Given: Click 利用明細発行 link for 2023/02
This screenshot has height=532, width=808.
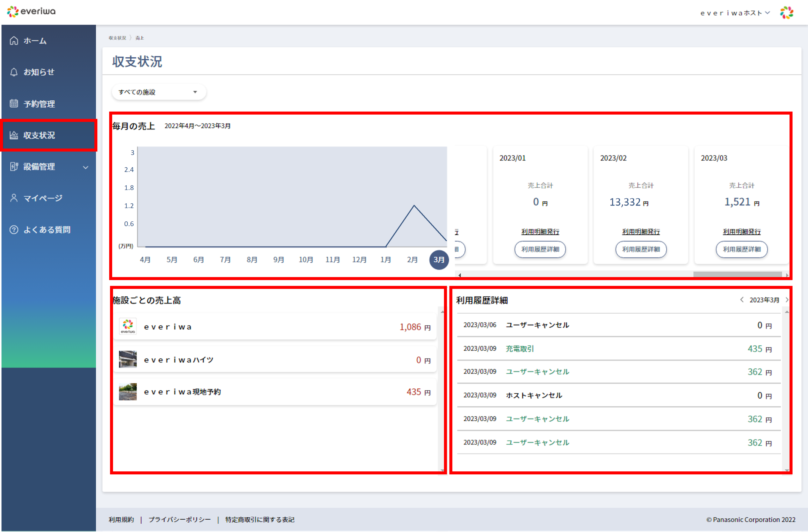Looking at the screenshot, I should [641, 232].
